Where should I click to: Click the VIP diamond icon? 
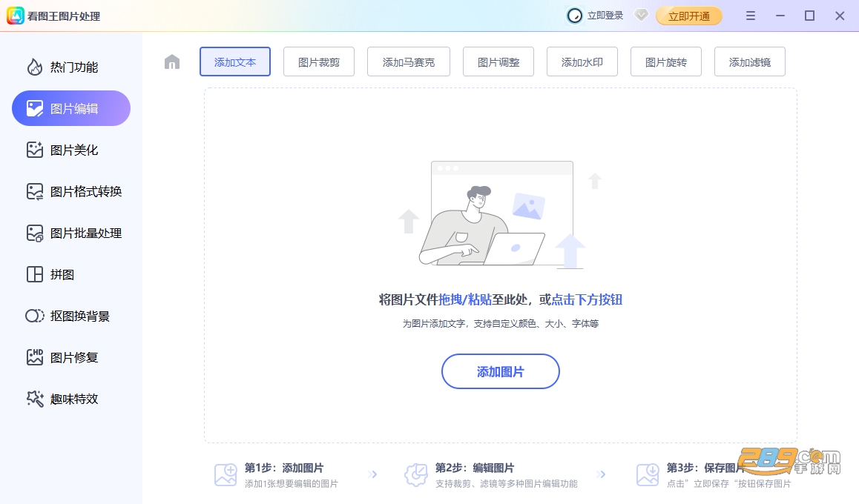pyautogui.click(x=641, y=16)
